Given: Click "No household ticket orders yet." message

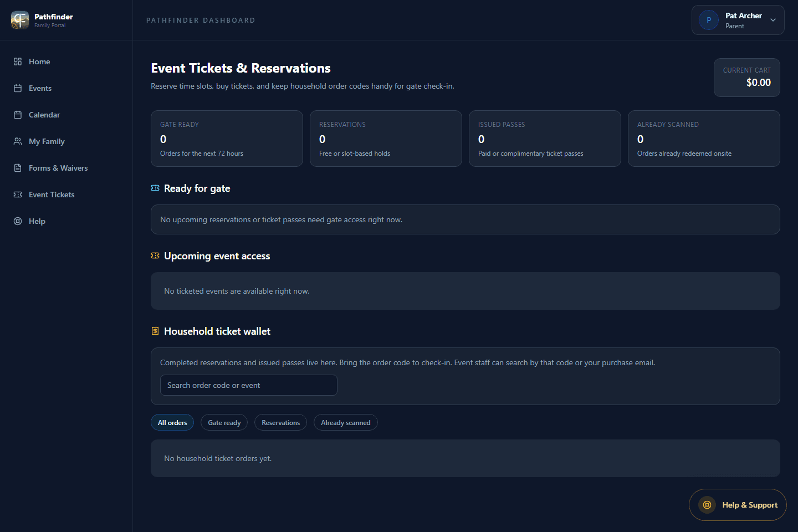Looking at the screenshot, I should [218, 458].
